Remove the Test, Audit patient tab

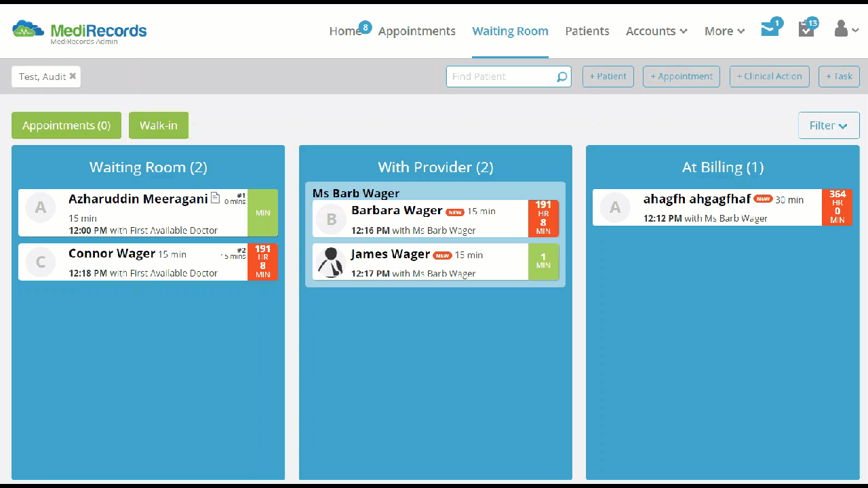point(73,76)
